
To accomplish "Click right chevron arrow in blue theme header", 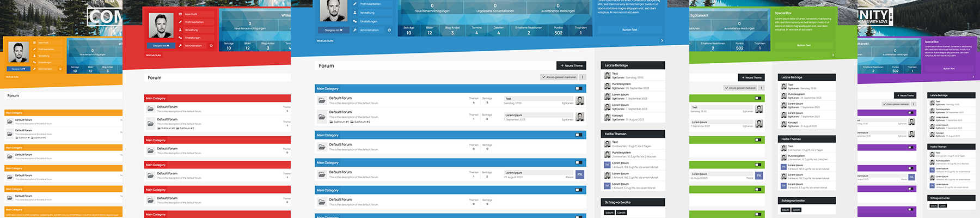I will tap(662, 40).
